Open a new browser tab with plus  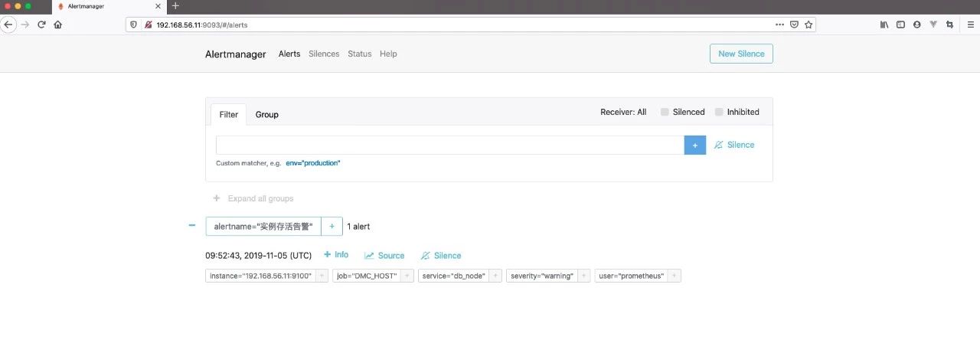(175, 5)
